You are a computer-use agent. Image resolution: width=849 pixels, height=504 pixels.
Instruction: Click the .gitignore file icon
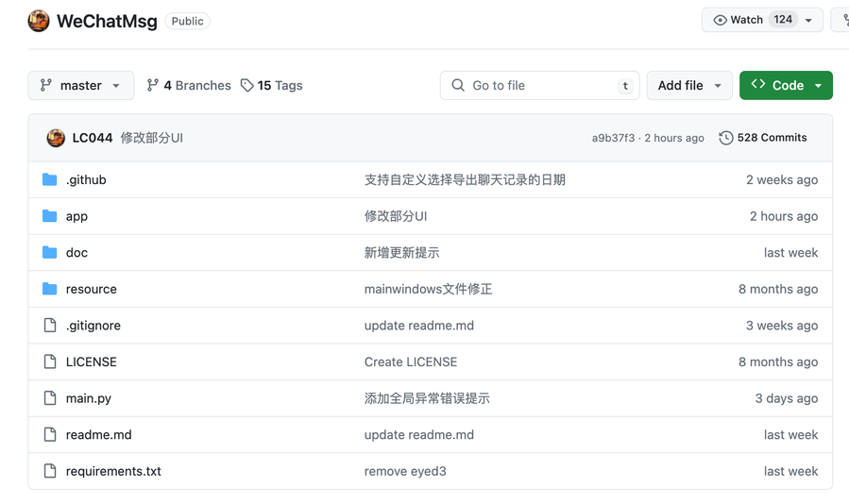(50, 326)
